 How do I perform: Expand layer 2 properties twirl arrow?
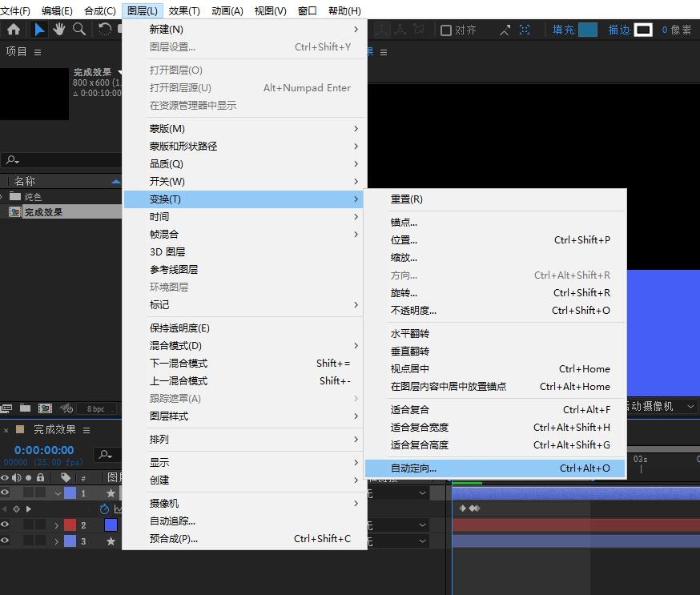(x=57, y=526)
